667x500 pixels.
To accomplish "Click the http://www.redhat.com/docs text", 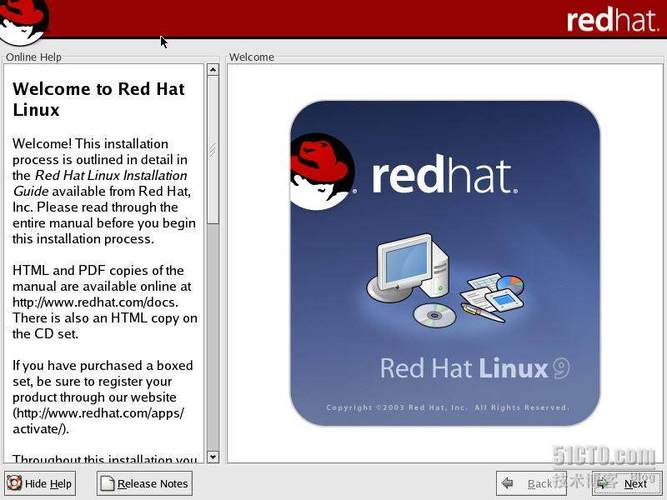I will pyautogui.click(x=94, y=302).
